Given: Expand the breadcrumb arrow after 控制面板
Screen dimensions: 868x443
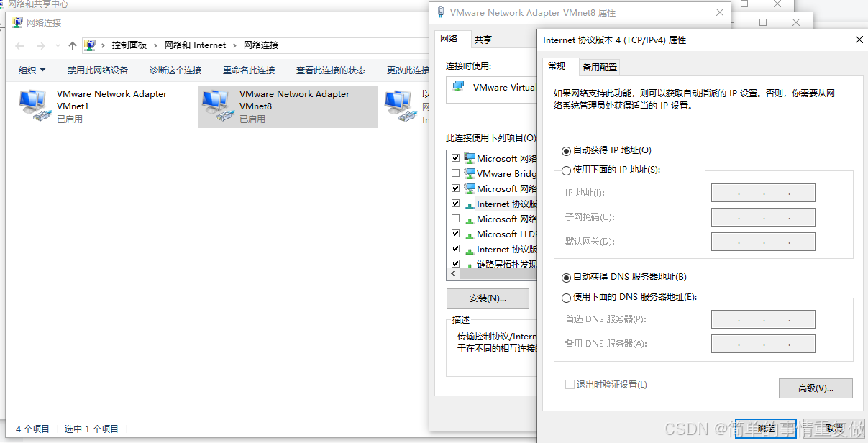Looking at the screenshot, I should (x=156, y=45).
